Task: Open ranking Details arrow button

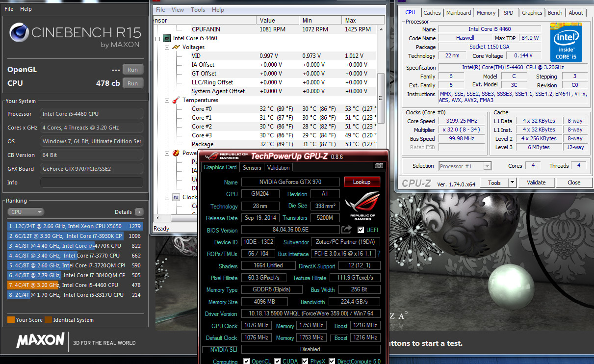Action: 139,212
